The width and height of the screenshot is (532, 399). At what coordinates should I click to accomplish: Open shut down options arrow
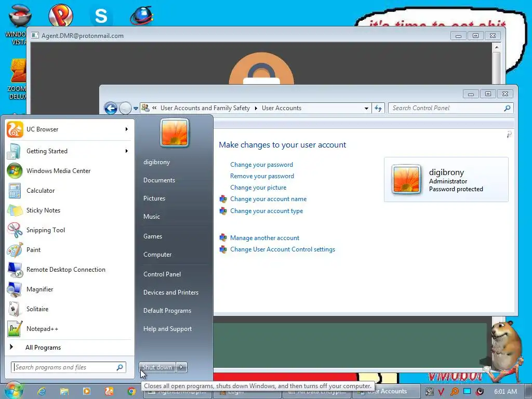click(181, 367)
